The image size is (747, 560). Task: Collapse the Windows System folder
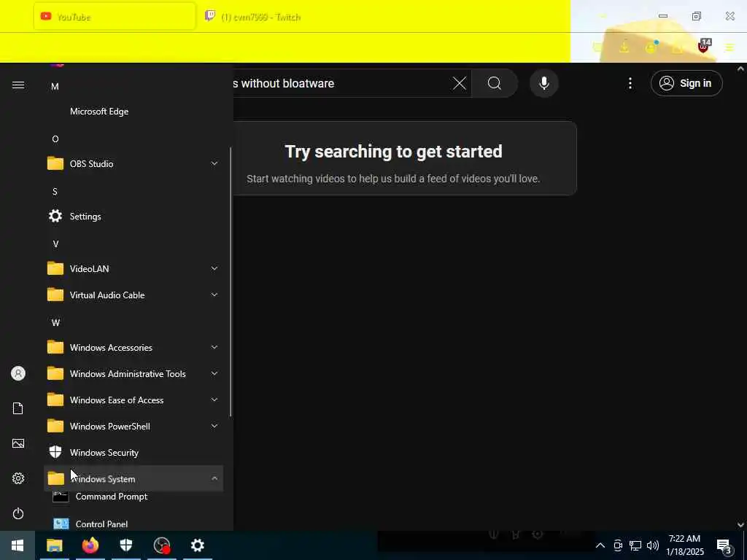133,478
